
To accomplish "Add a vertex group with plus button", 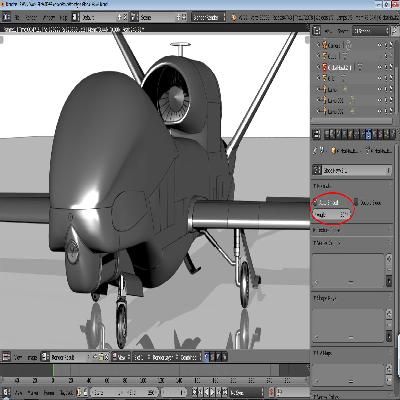I will pos(389,258).
